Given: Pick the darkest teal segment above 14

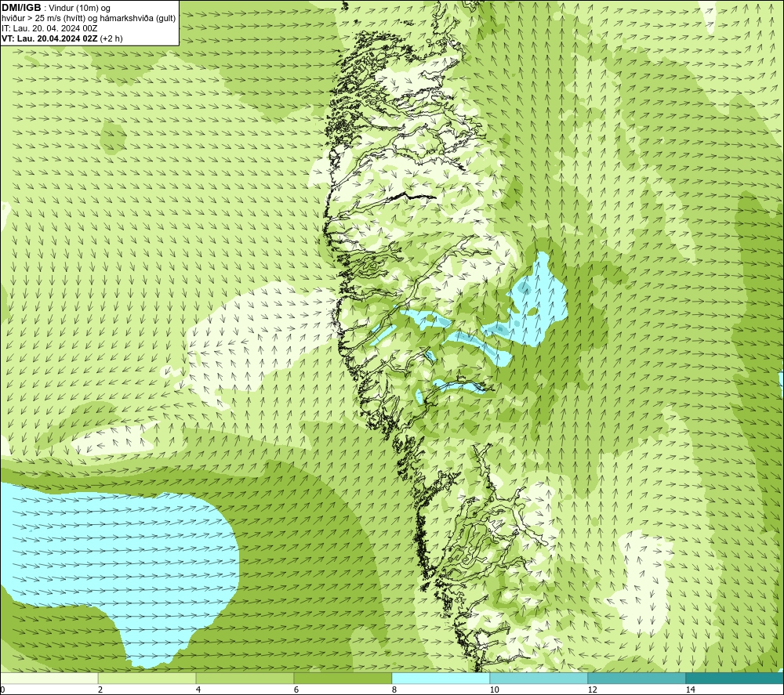Looking at the screenshot, I should [x=735, y=678].
